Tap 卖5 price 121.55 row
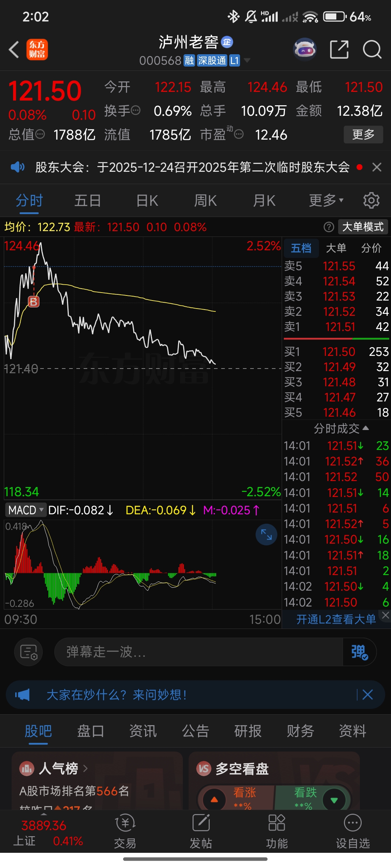The height and width of the screenshot is (868, 391). [336, 266]
